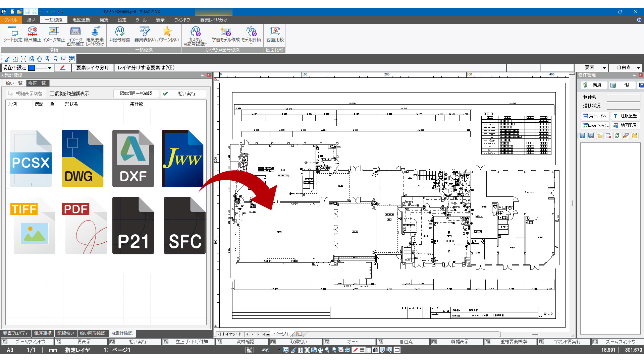Viewport: 644px width, 362px height.
Task: Open the 自由点 dropdown
Action: coord(638,68)
